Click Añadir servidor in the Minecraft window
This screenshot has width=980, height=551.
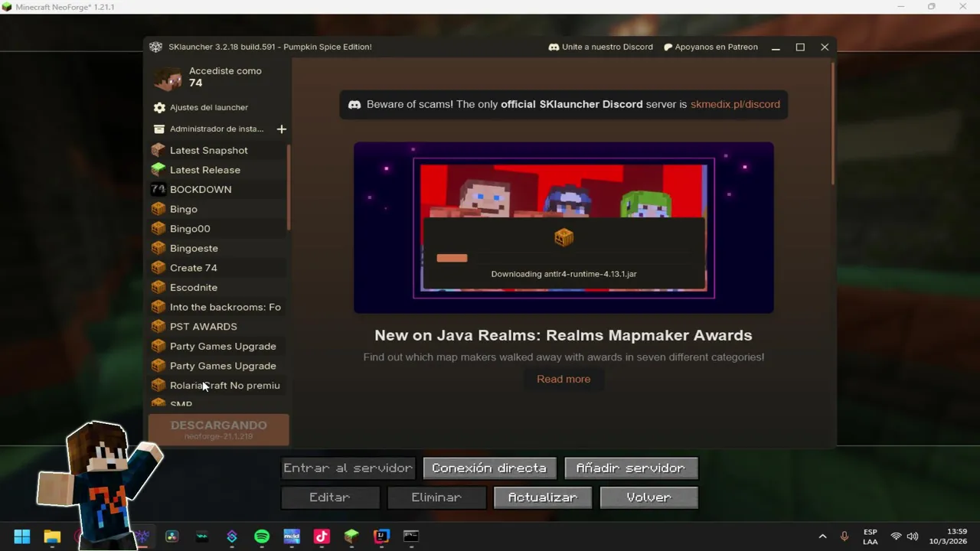coord(631,468)
